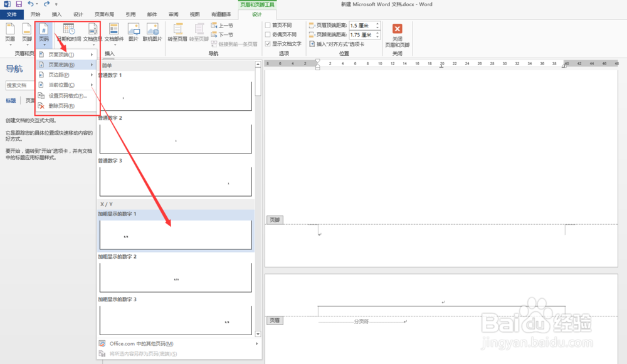This screenshot has height=364, width=627.
Task: Expand Office.com 其他页码 submenu arrow
Action: [x=256, y=343]
